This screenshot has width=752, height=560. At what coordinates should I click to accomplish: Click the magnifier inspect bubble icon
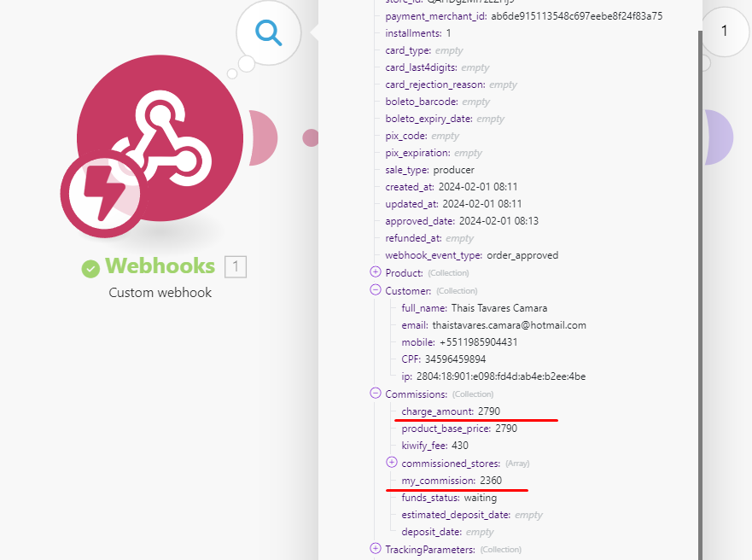tap(269, 32)
